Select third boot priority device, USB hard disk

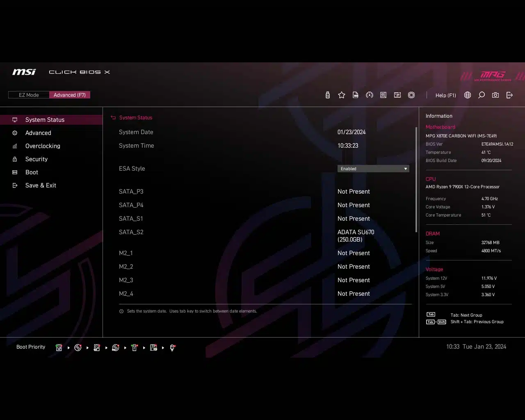(96, 347)
